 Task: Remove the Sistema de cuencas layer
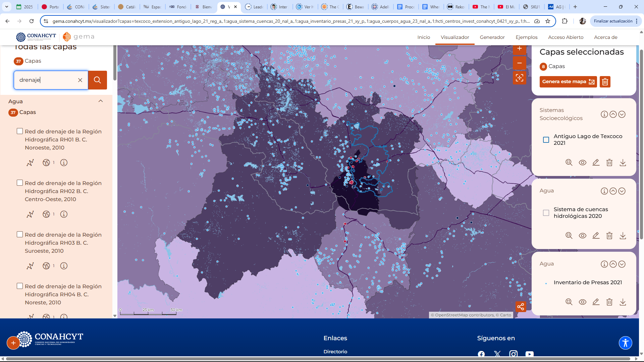609,236
